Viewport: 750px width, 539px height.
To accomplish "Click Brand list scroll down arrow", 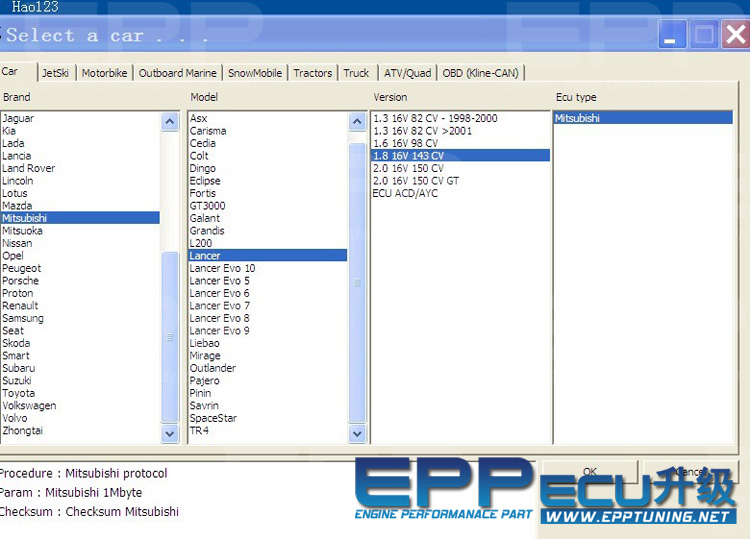I will click(x=170, y=434).
